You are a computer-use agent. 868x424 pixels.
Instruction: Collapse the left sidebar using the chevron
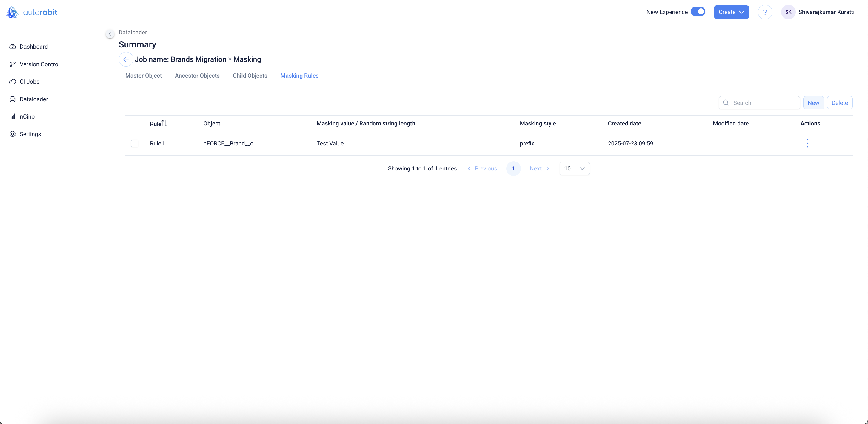(110, 34)
